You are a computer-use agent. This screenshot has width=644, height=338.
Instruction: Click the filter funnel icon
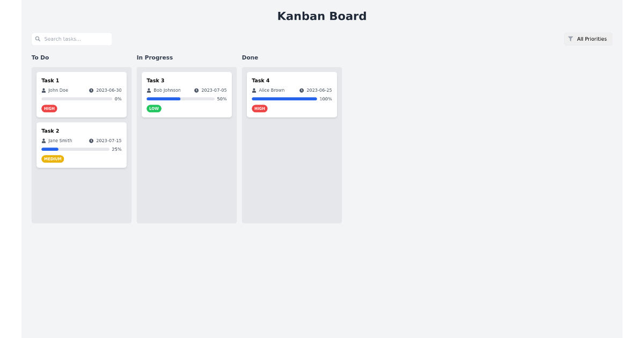point(570,39)
